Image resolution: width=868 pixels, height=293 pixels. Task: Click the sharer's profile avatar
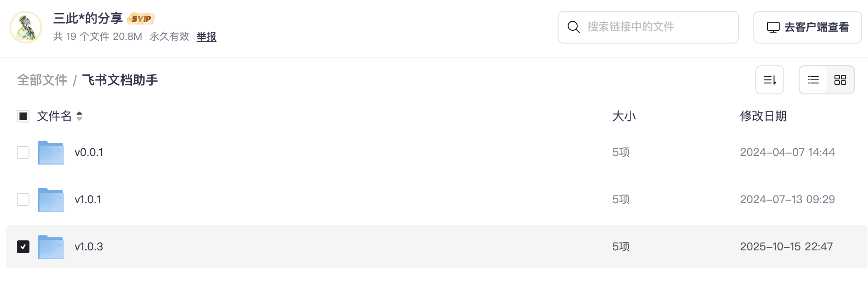(26, 27)
